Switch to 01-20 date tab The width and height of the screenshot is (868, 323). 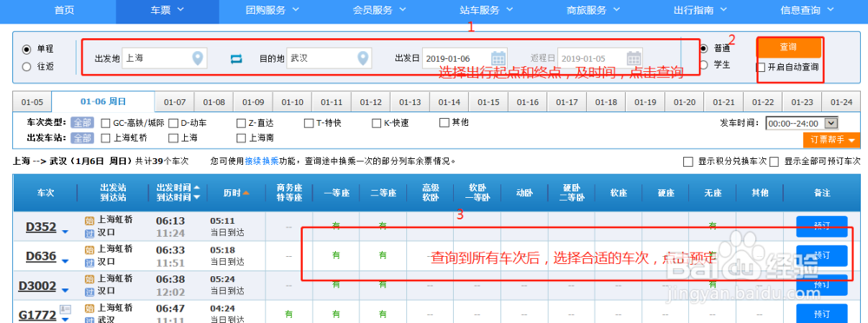coord(685,102)
